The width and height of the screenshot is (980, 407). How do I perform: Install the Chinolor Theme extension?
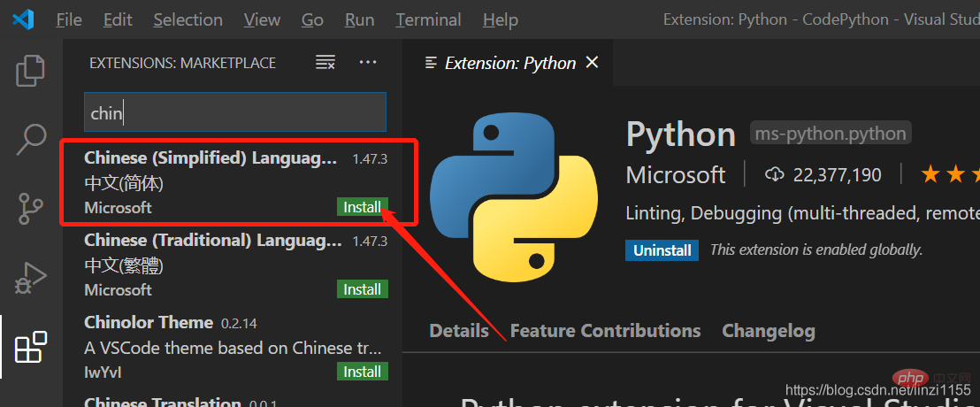pyautogui.click(x=362, y=372)
